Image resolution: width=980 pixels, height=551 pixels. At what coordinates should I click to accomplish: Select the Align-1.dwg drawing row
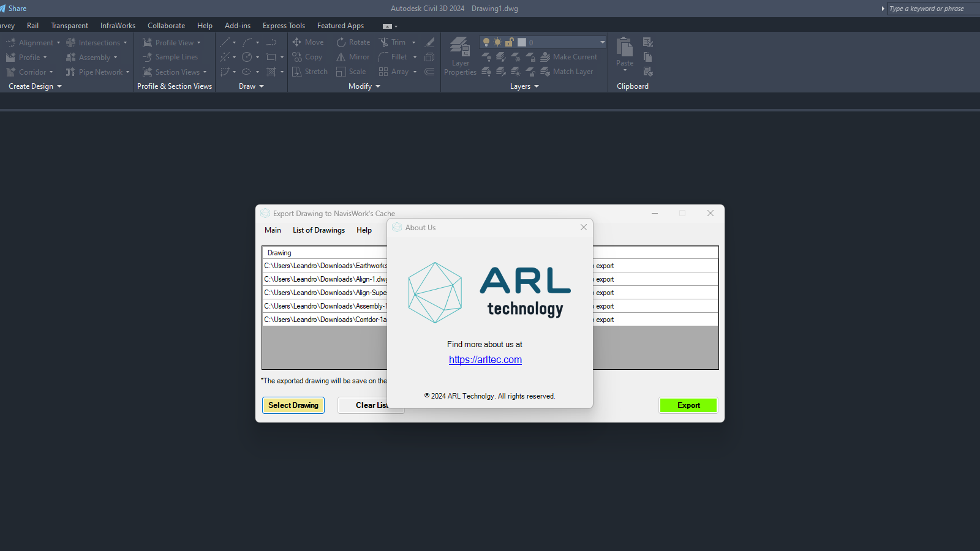click(490, 279)
